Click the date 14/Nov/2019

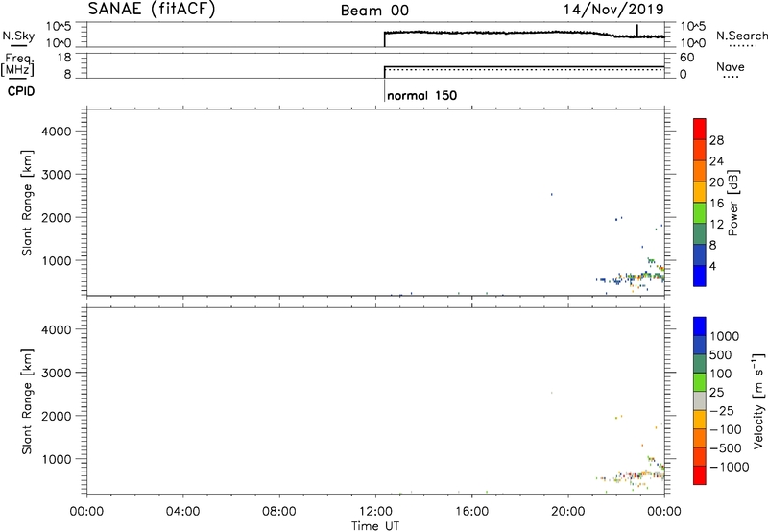click(613, 9)
